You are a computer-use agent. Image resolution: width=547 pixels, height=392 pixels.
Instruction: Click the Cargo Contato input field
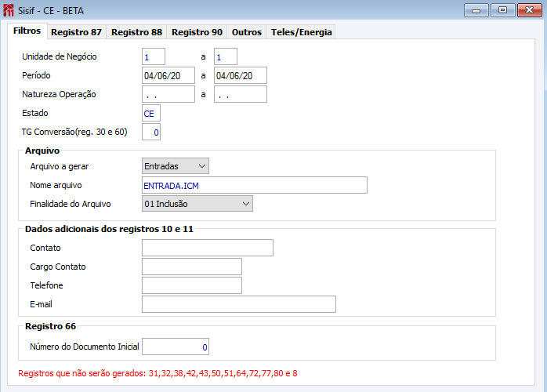click(x=192, y=267)
